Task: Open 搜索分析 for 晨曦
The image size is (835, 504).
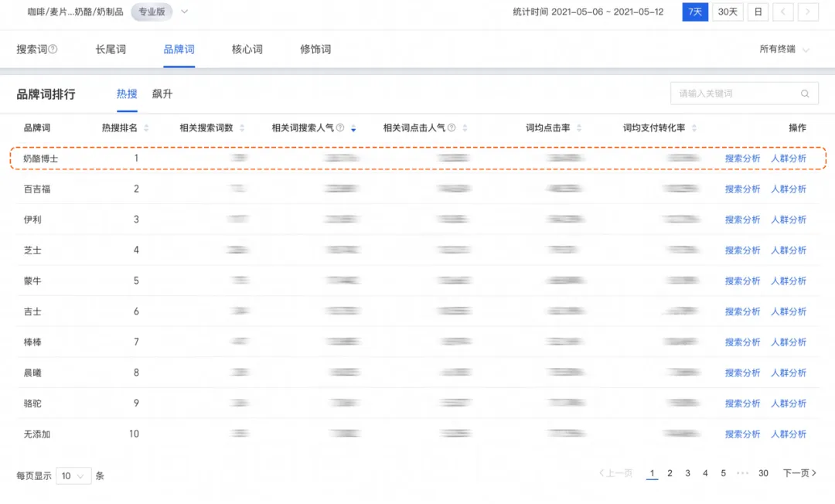Action: [742, 373]
